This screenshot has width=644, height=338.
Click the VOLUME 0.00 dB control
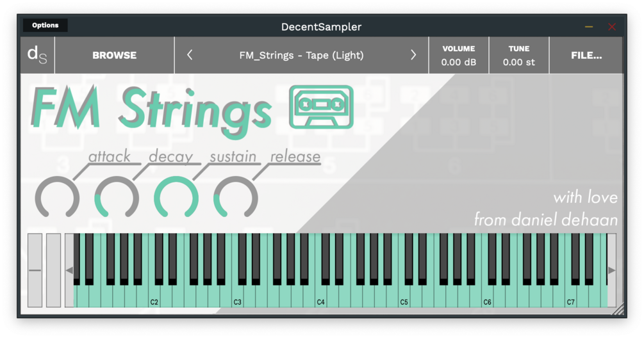pyautogui.click(x=459, y=56)
